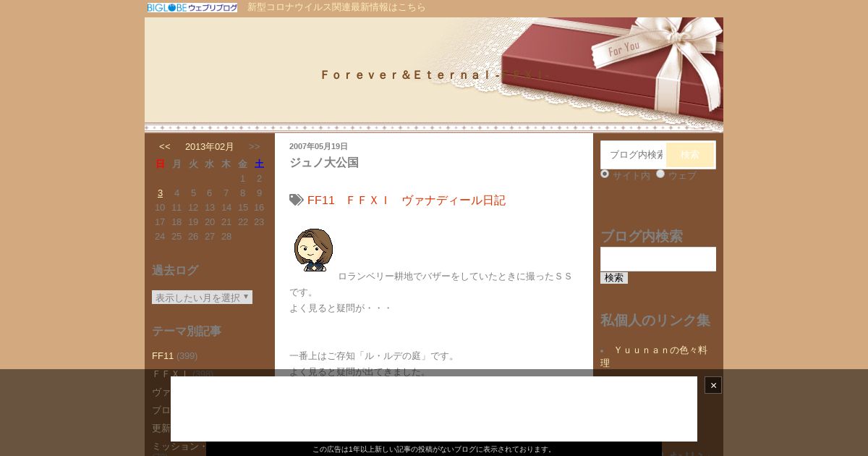This screenshot has width=868, height=456.
Task: Open the FF11 theme category in the sidebar
Action: pos(163,355)
